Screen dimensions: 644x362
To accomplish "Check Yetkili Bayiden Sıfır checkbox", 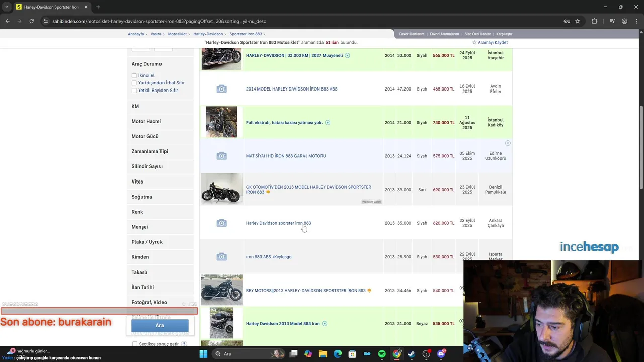I will (x=134, y=90).
